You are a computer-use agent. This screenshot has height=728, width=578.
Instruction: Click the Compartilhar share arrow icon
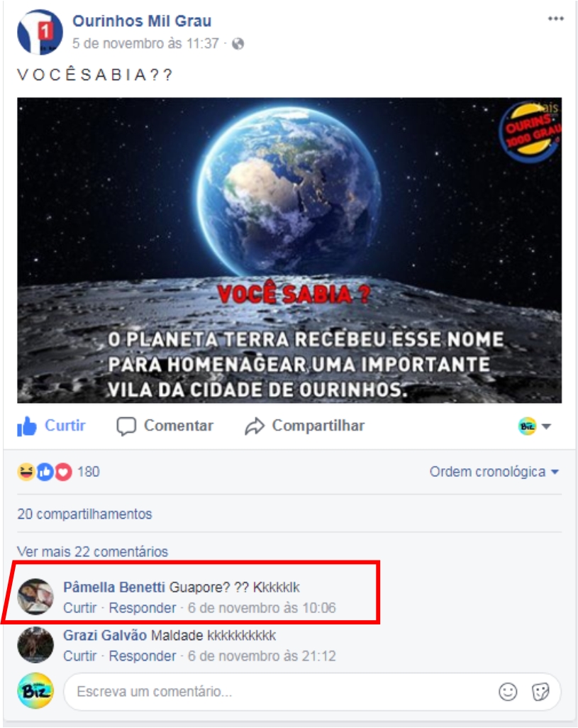pyautogui.click(x=254, y=426)
